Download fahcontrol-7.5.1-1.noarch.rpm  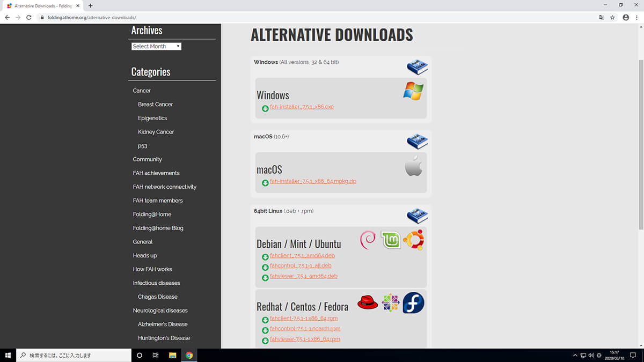[x=305, y=329]
